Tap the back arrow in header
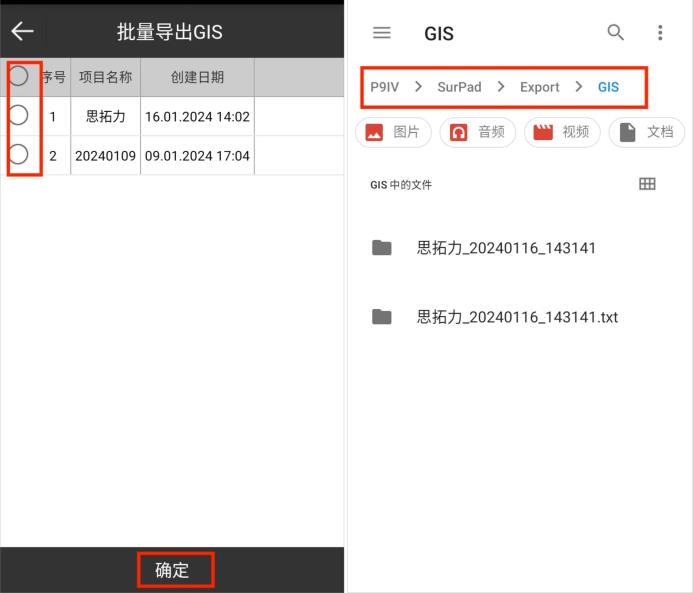The width and height of the screenshot is (693, 593). (22, 31)
